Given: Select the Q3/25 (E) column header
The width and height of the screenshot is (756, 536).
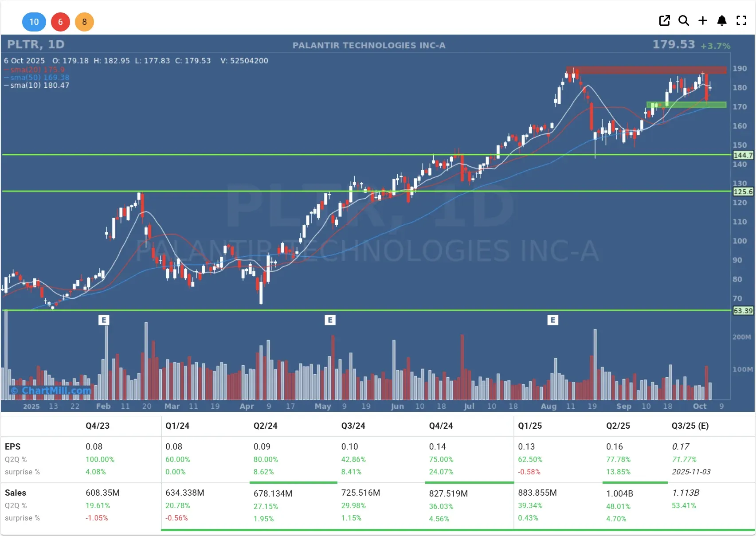Looking at the screenshot, I should 689,426.
